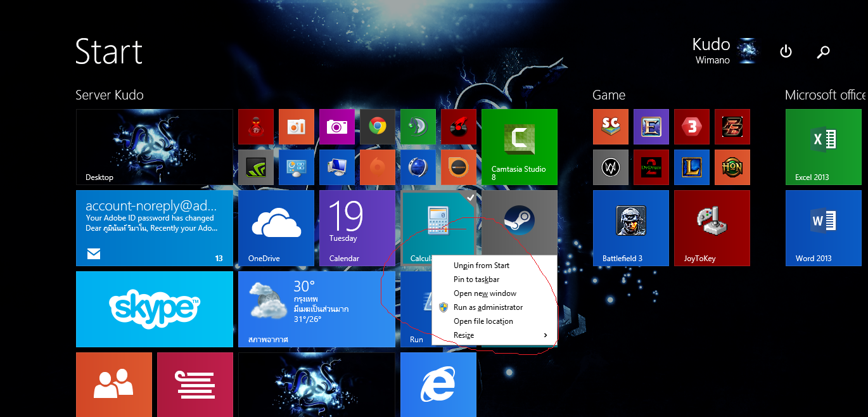Open the JoyToKey tile
868x417 pixels.
(712, 228)
